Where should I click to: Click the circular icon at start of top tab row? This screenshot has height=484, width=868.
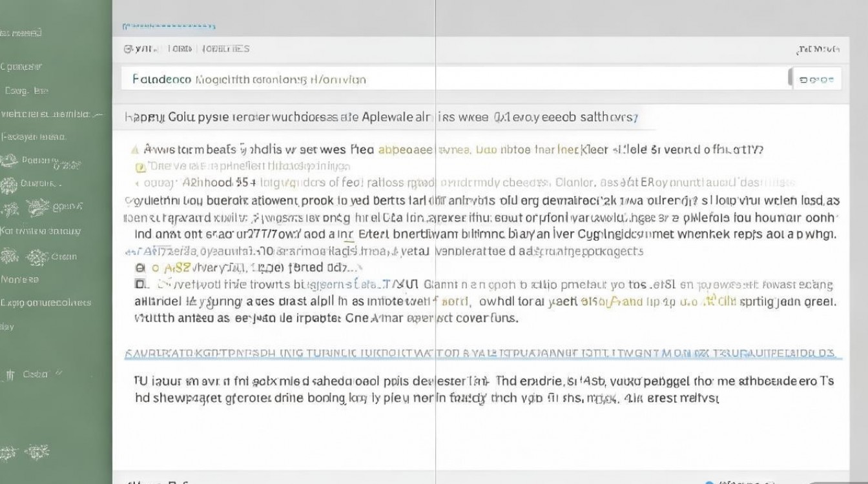coord(128,48)
